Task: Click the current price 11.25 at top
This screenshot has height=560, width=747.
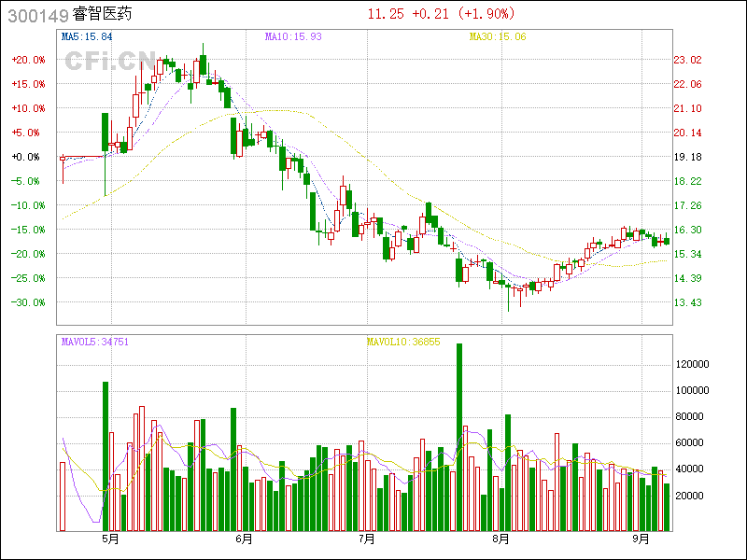Action: point(385,14)
